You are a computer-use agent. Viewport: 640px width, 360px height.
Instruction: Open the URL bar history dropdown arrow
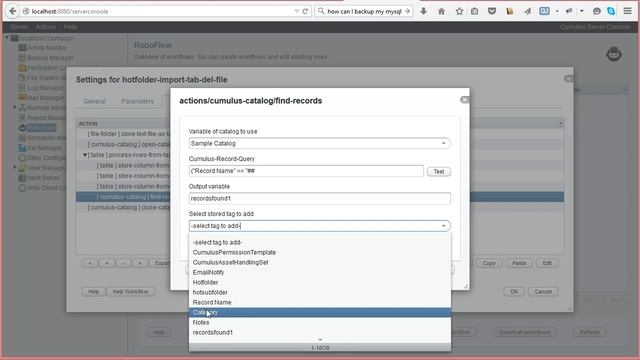point(296,11)
